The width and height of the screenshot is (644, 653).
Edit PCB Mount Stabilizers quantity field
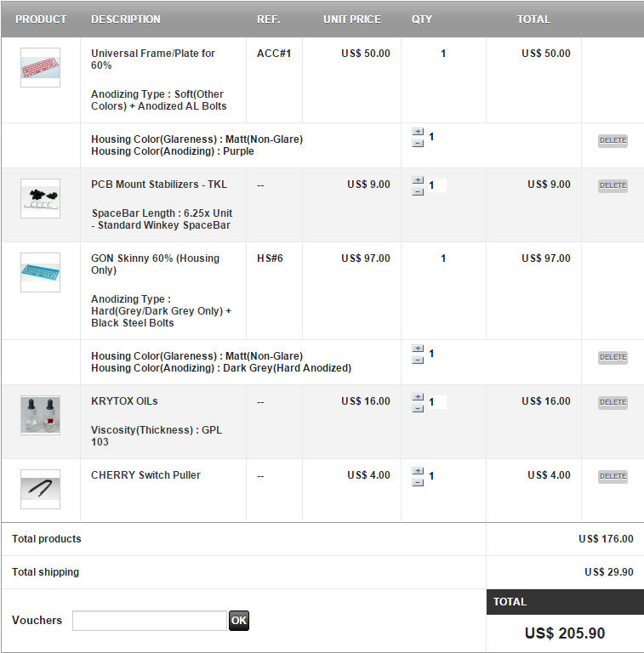(437, 185)
